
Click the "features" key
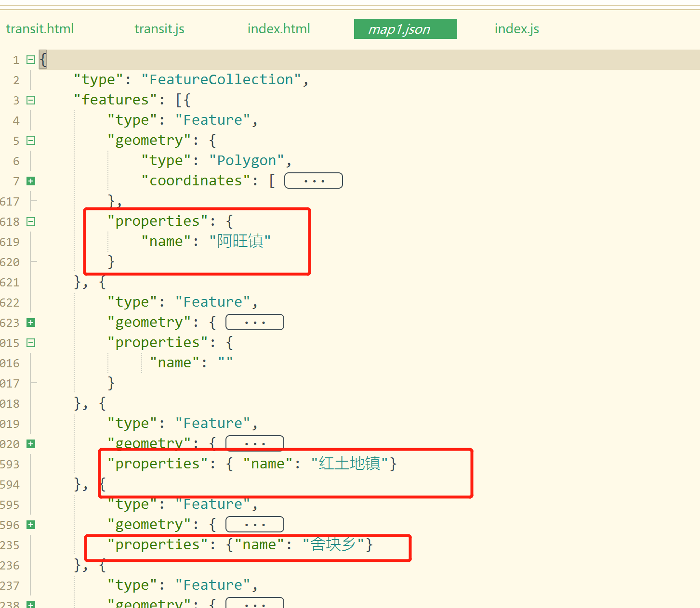tap(116, 100)
